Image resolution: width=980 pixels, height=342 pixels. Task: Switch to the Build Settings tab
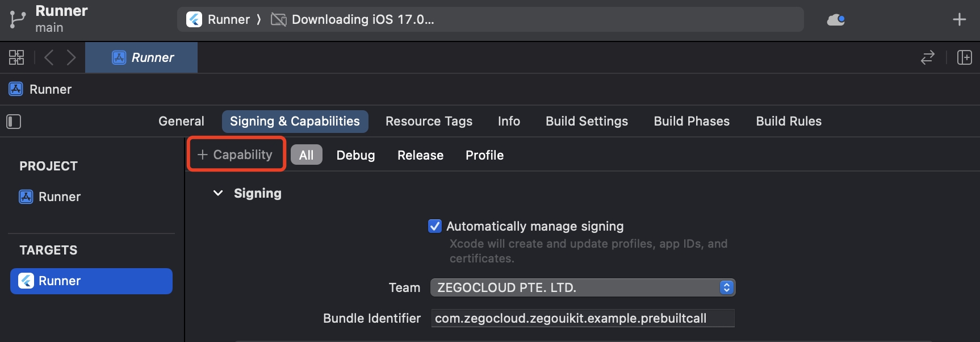(x=587, y=121)
